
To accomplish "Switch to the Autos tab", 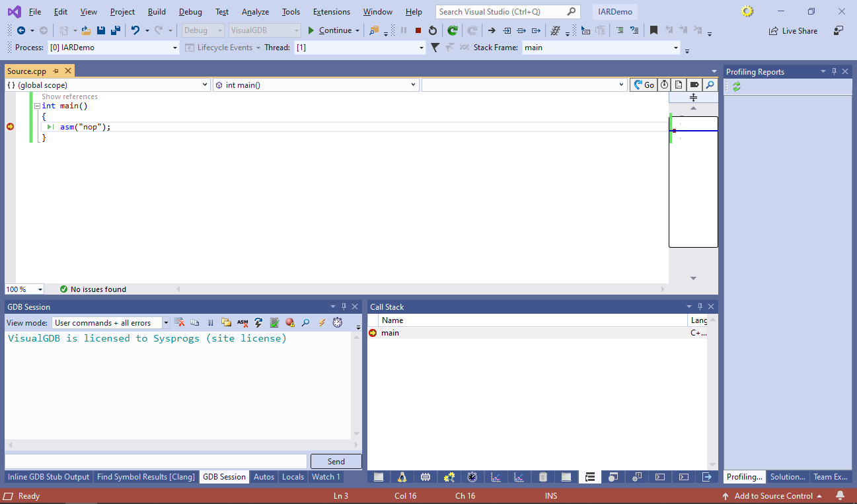I will tap(264, 477).
